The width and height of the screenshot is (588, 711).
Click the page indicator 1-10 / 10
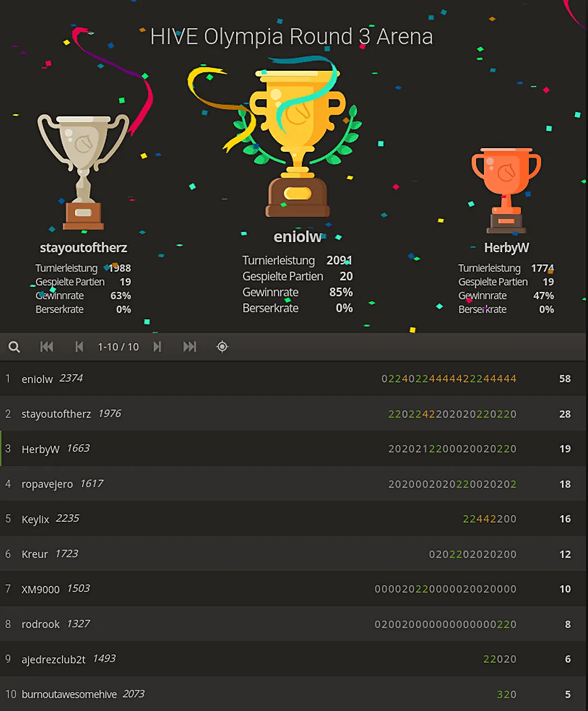(x=118, y=347)
